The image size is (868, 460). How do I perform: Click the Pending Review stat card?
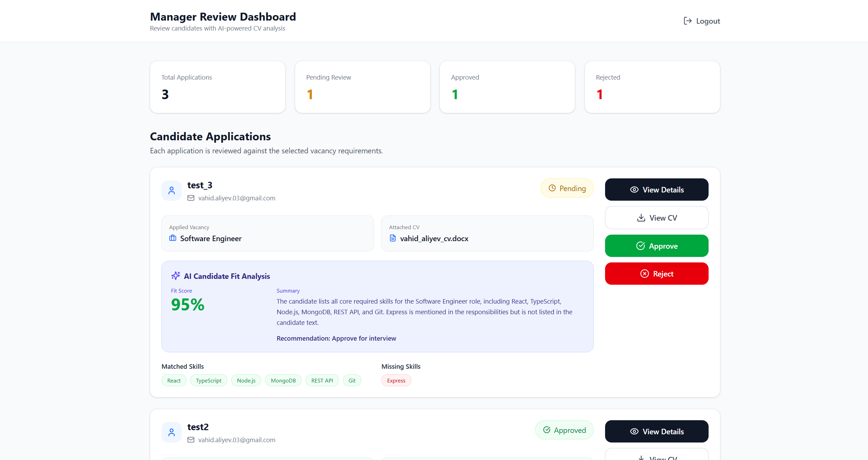tap(363, 87)
